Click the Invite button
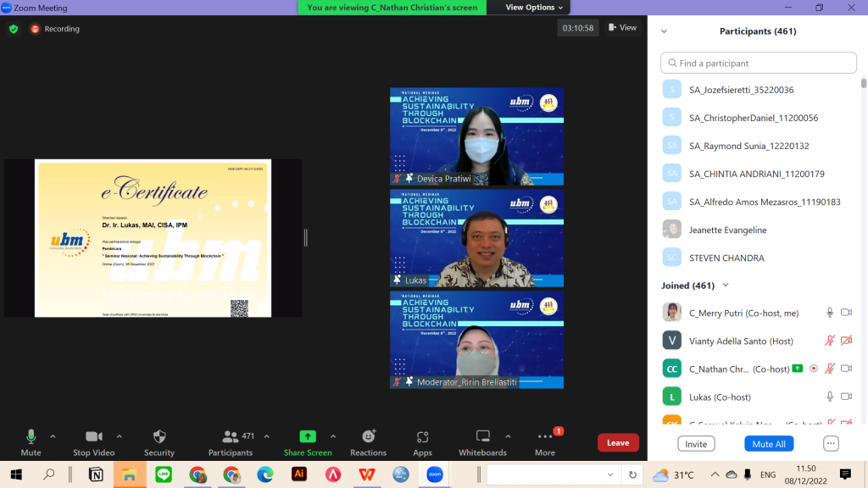This screenshot has height=488, width=868. tap(696, 444)
